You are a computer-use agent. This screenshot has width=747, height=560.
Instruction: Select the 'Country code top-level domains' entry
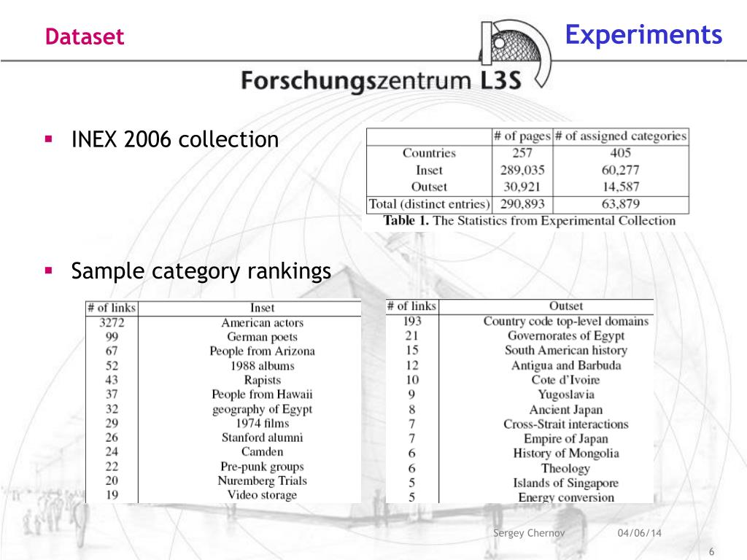[x=565, y=321]
